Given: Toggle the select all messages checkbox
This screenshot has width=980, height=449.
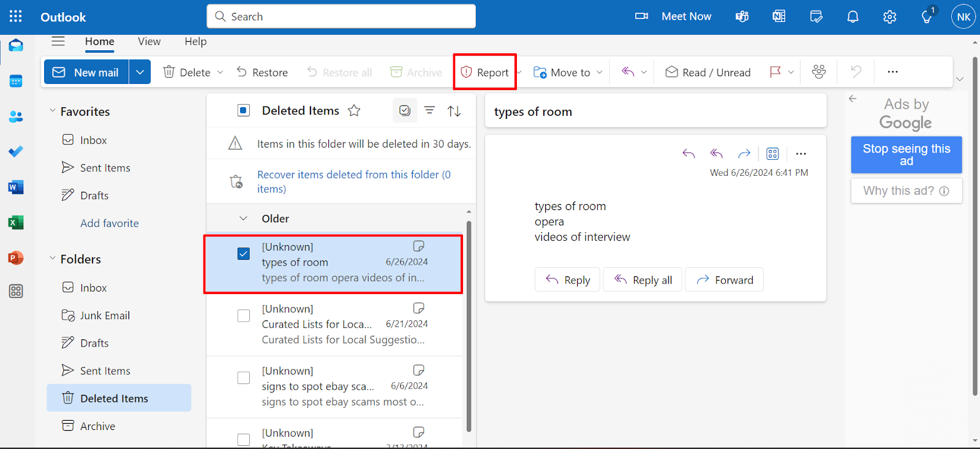Looking at the screenshot, I should [244, 110].
